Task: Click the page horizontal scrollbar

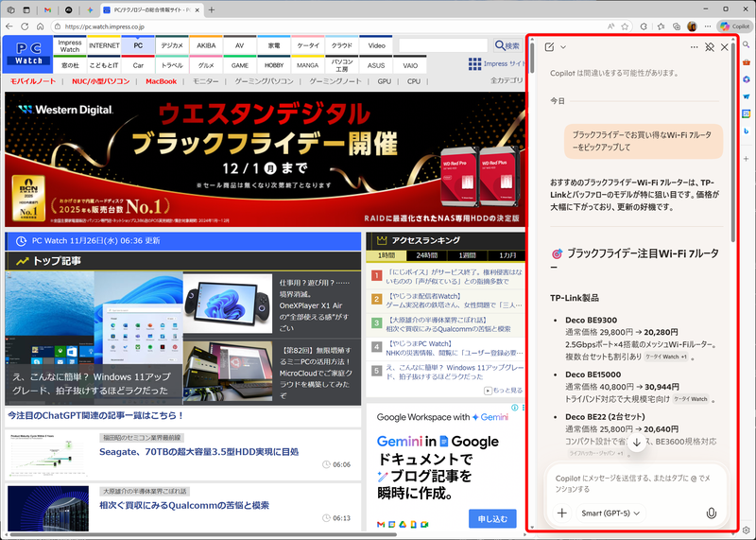Action: [x=202, y=534]
